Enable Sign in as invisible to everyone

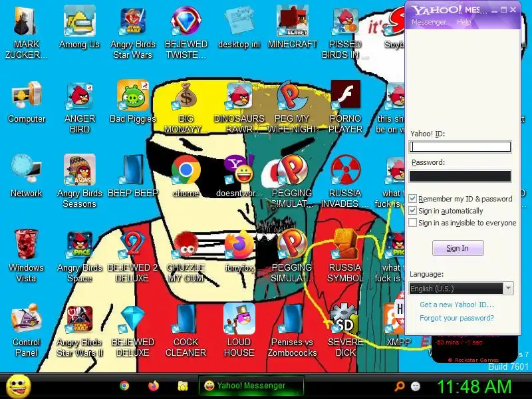tap(412, 223)
